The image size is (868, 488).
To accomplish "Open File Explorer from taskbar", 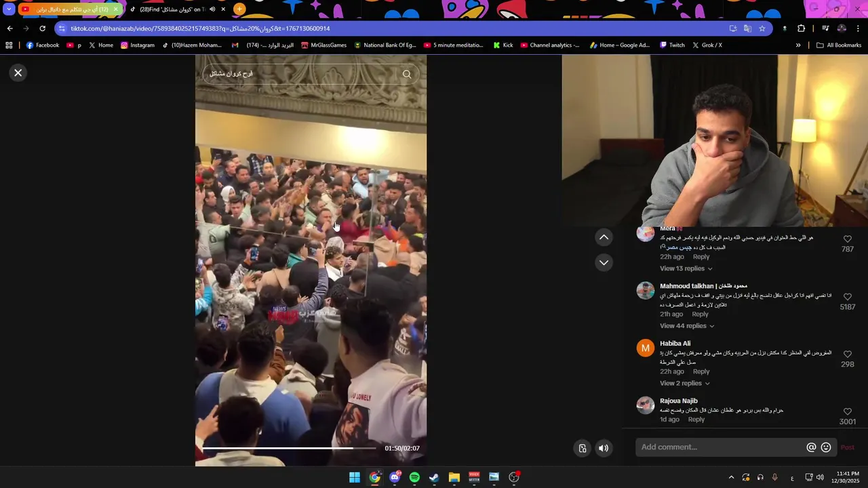I will (454, 477).
